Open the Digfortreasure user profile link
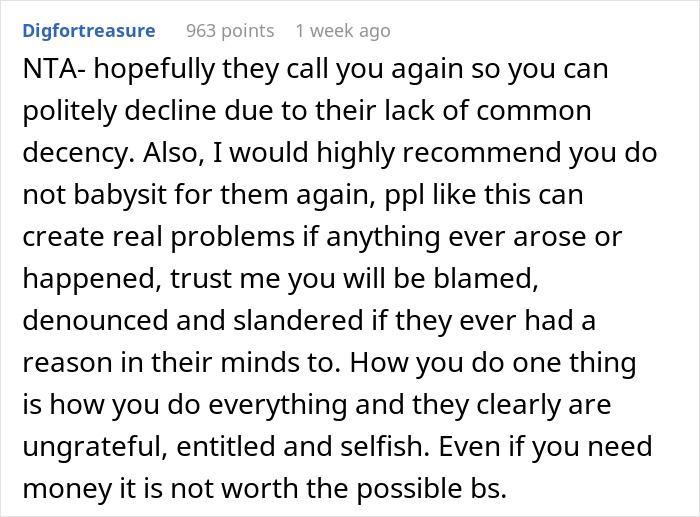This screenshot has width=700, height=517. coord(89,31)
